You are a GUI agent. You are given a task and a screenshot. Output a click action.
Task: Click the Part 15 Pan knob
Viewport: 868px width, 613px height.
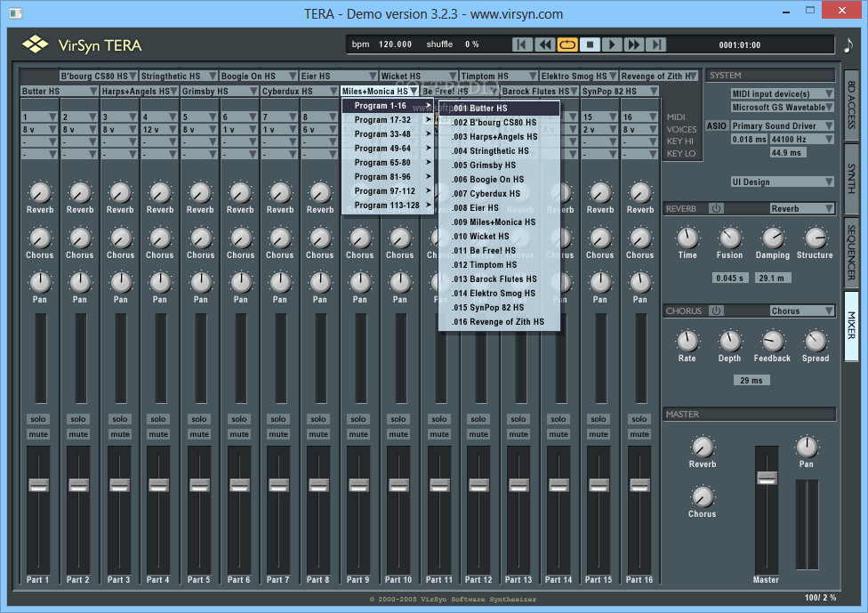pyautogui.click(x=600, y=282)
